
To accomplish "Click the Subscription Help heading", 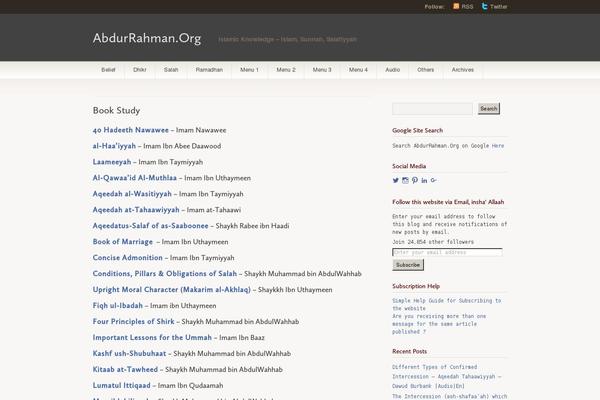I will (416, 286).
